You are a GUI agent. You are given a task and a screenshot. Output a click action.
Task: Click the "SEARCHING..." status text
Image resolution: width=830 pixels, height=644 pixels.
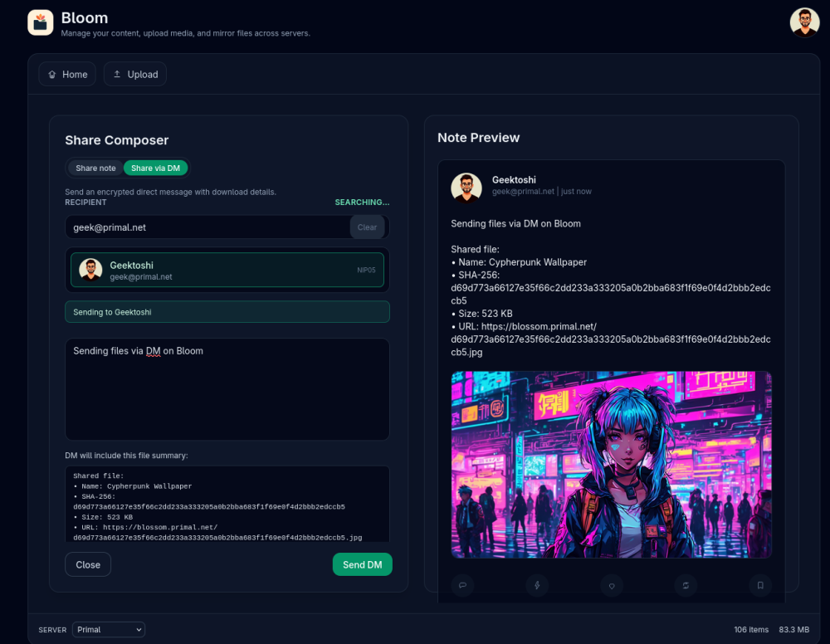click(362, 202)
